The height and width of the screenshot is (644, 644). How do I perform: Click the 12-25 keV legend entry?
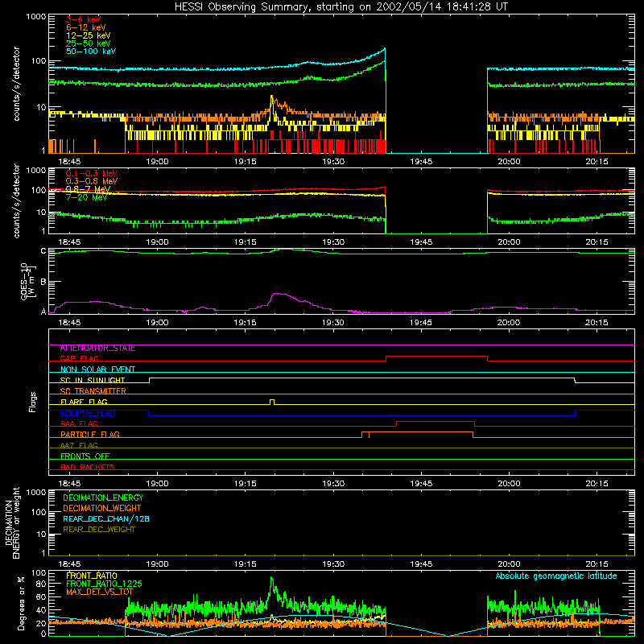pos(88,35)
